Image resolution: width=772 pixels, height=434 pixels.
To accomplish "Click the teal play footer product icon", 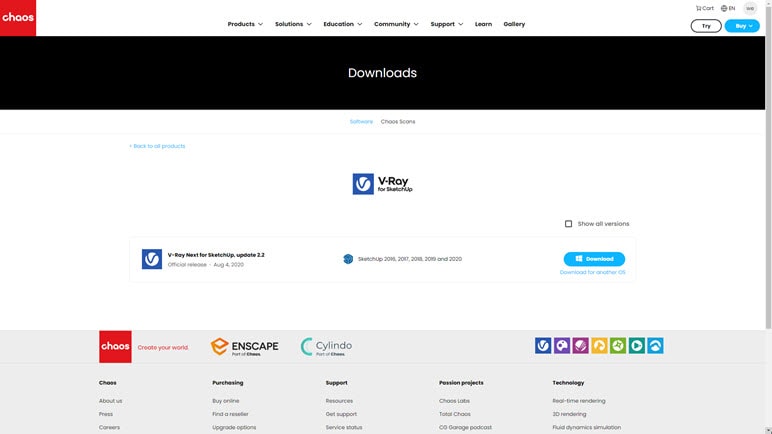I will (x=637, y=346).
